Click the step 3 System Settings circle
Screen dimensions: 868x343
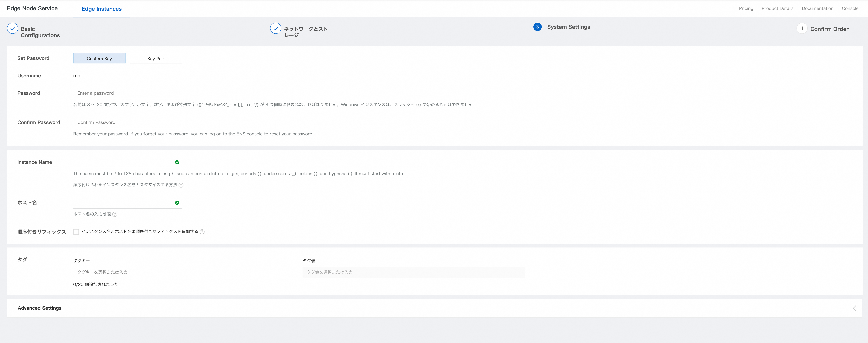point(537,27)
